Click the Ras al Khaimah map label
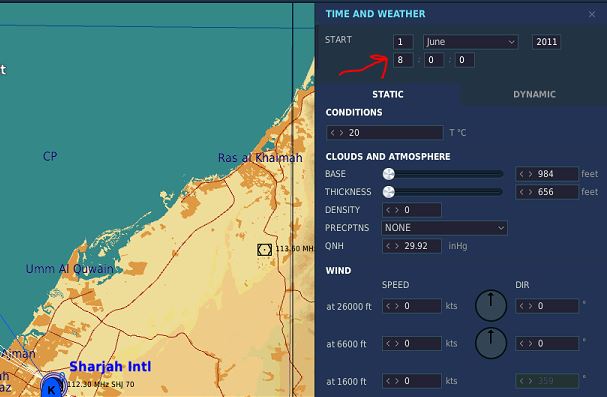This screenshot has width=607, height=397. click(x=260, y=158)
